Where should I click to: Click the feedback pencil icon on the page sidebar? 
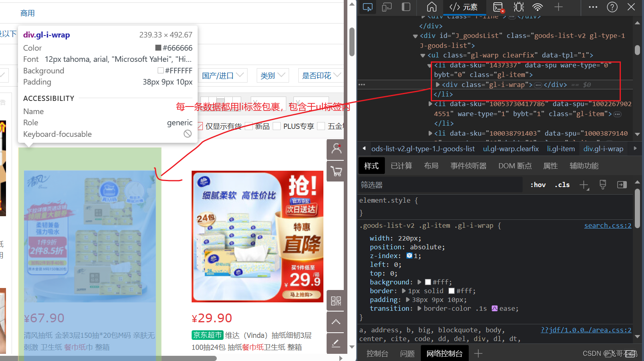[x=336, y=343]
